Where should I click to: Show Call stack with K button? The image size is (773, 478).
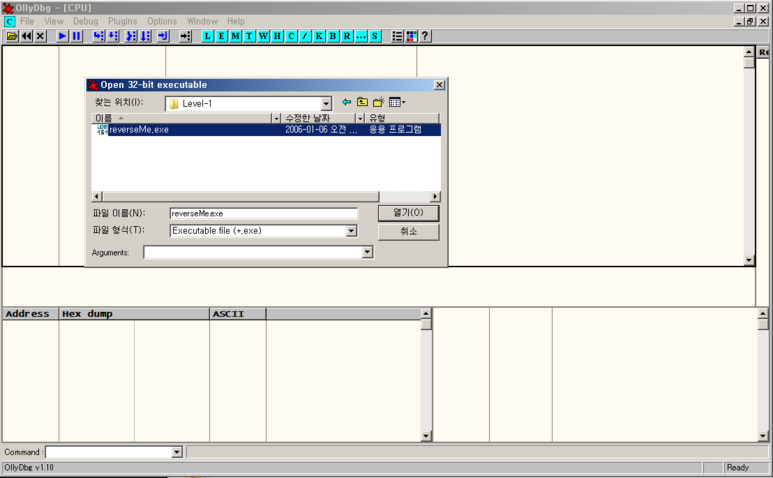319,36
